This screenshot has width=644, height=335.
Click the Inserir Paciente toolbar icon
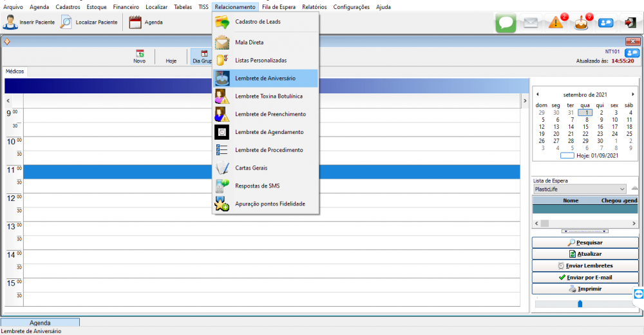point(10,22)
